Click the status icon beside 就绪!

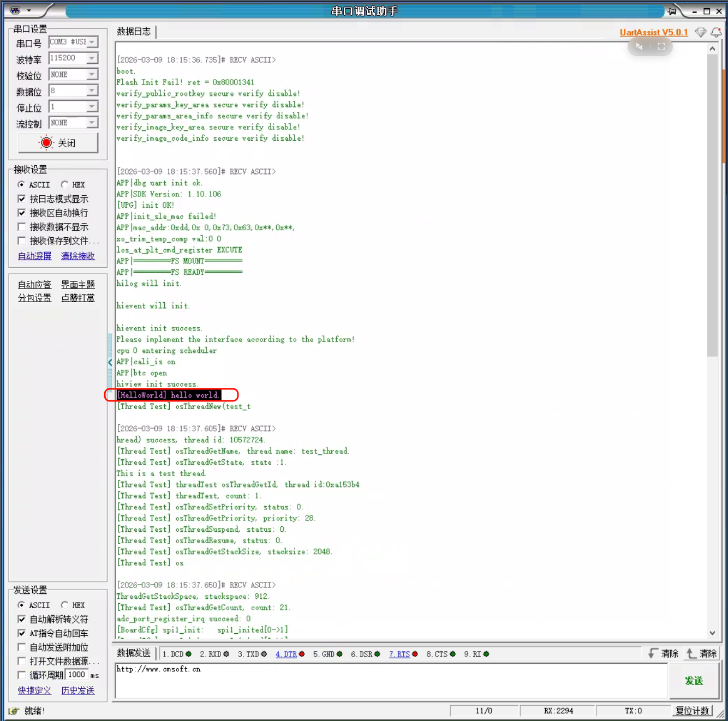pos(14,711)
